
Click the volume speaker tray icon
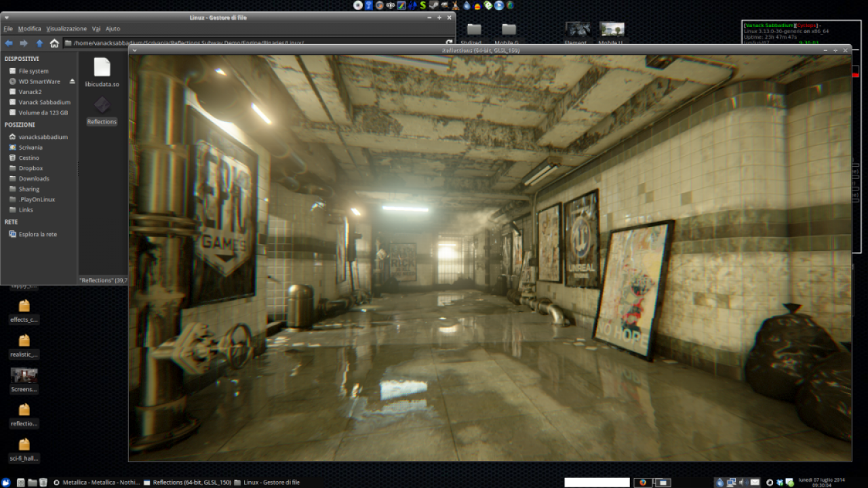click(x=743, y=483)
